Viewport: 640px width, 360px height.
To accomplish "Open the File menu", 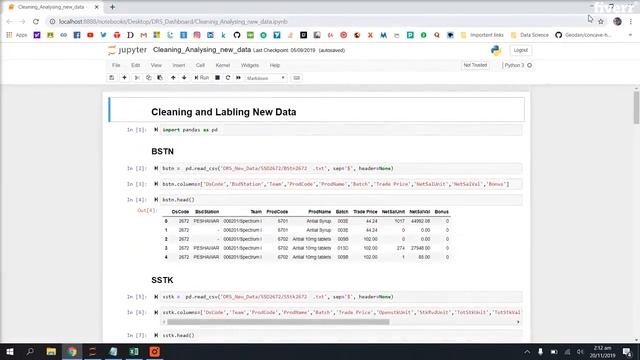I will (x=116, y=65).
